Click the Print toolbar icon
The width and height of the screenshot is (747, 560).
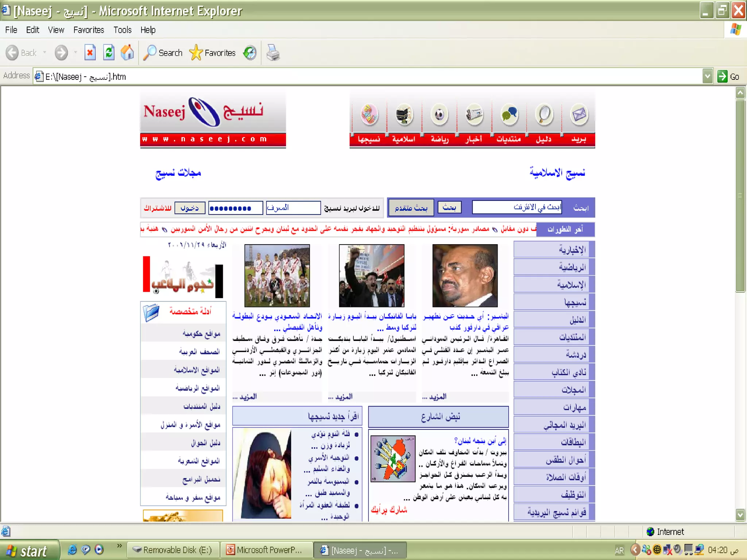coord(273,53)
